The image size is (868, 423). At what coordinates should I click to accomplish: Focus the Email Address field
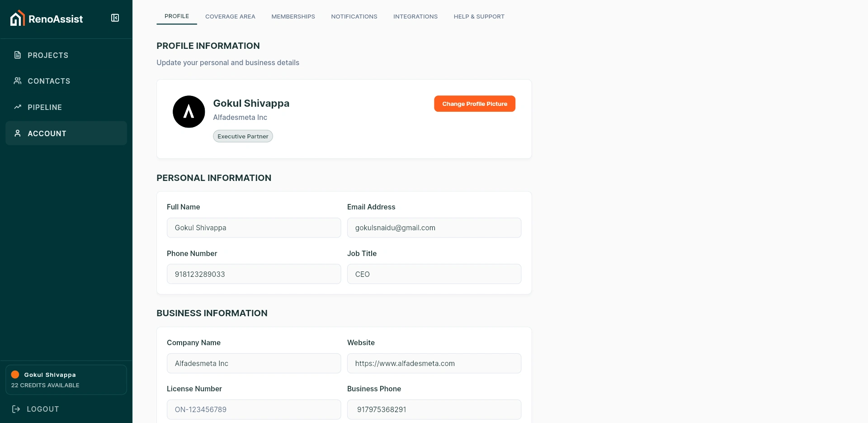pyautogui.click(x=434, y=228)
